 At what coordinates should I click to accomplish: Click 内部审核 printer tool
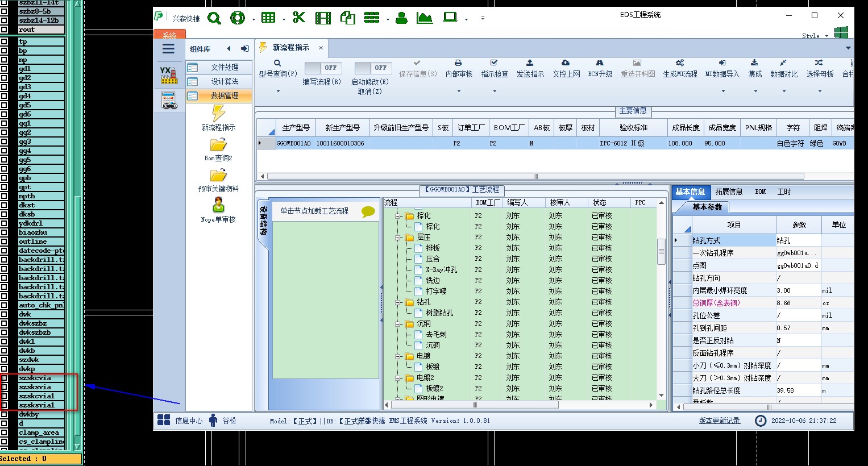459,69
